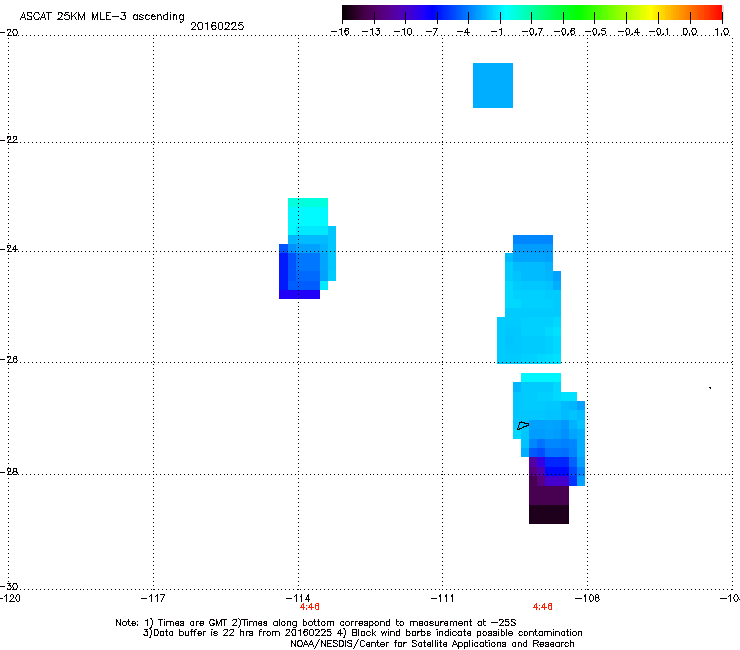The image size is (740, 650).
Task: Click the 'Note: 1) Times are GMT' line
Action: [x=316, y=623]
